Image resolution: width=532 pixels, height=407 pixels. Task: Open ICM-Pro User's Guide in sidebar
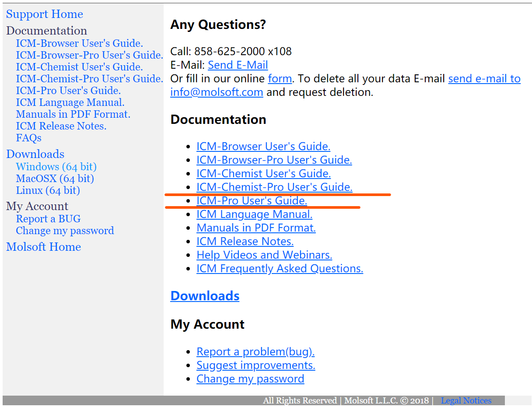68,91
